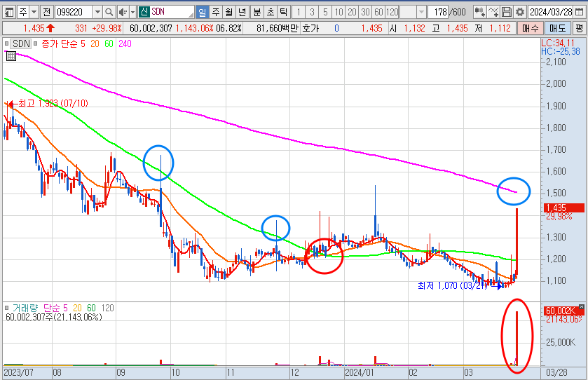This screenshot has width=588, height=380.
Task: Toggle the 거래량 volume indicator square marker
Action: click(6, 308)
